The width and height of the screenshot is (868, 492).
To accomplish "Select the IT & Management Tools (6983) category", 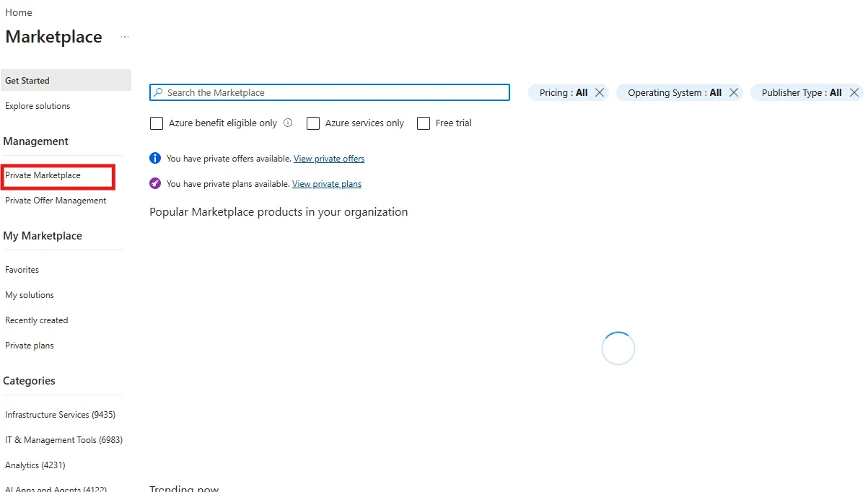I will (x=64, y=440).
